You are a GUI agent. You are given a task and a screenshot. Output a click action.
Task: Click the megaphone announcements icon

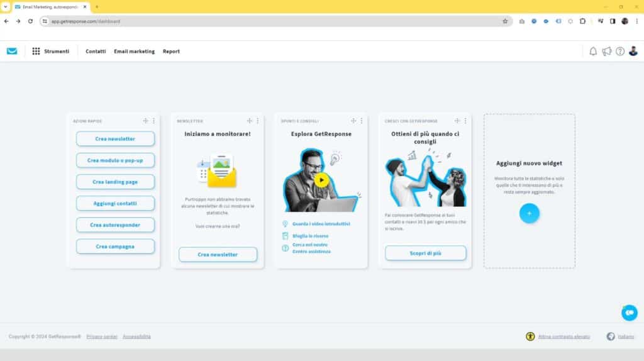tap(606, 52)
